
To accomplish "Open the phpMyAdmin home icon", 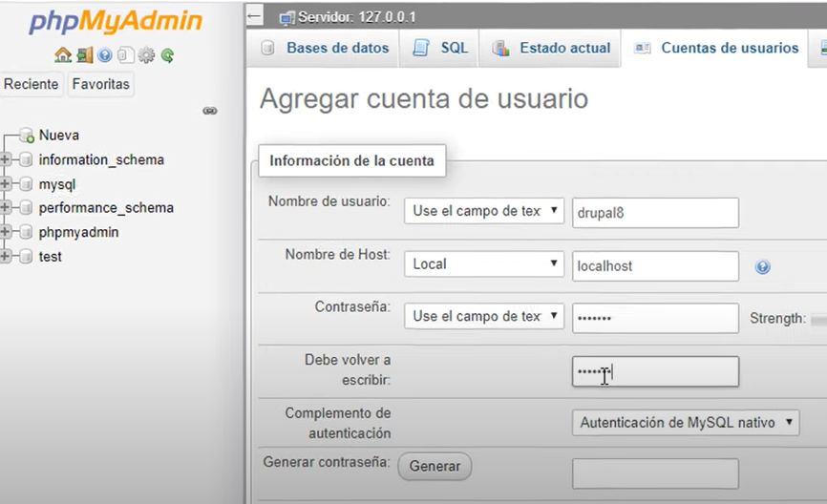I will pyautogui.click(x=63, y=54).
